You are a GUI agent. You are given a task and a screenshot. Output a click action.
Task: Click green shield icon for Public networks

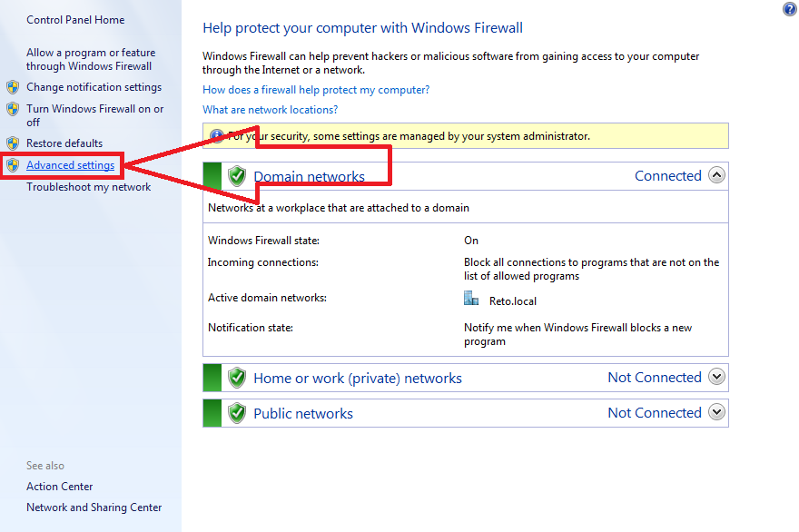tap(237, 413)
